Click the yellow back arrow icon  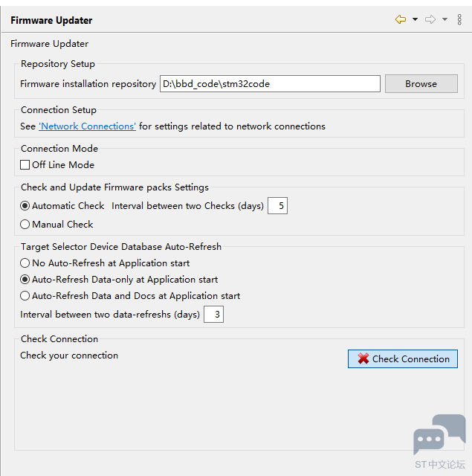coord(401,20)
